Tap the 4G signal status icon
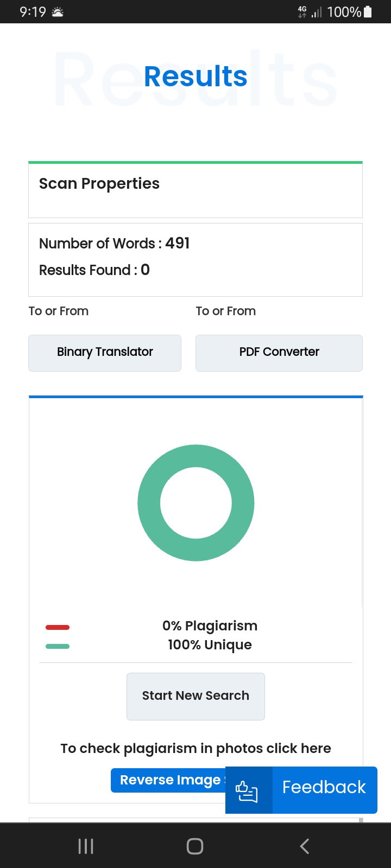Image resolution: width=391 pixels, height=868 pixels. click(302, 11)
